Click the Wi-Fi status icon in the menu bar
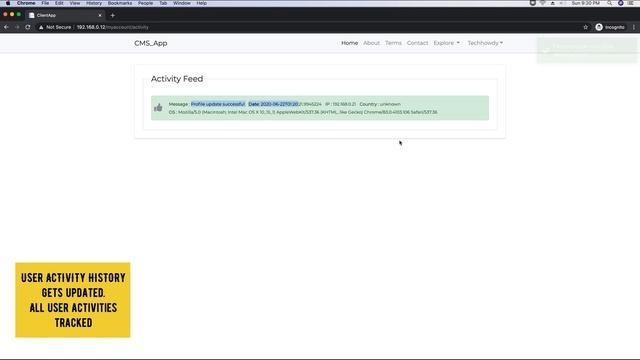Screen dimensions: 640x360 point(542,3)
